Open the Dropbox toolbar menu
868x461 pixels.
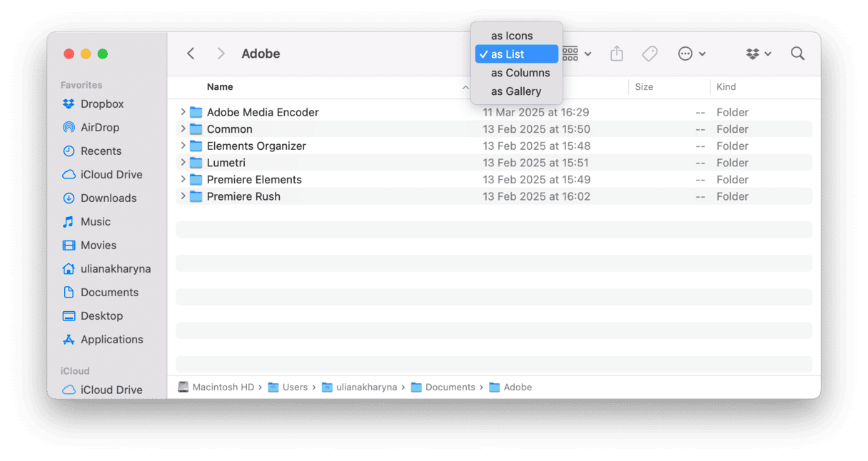click(x=759, y=54)
